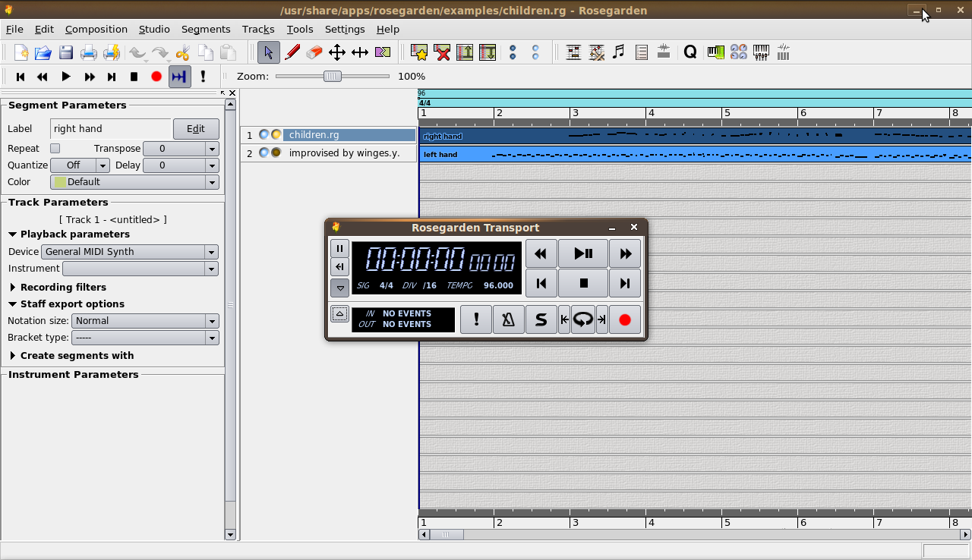Toggle the Repeat checkbox

tap(55, 149)
